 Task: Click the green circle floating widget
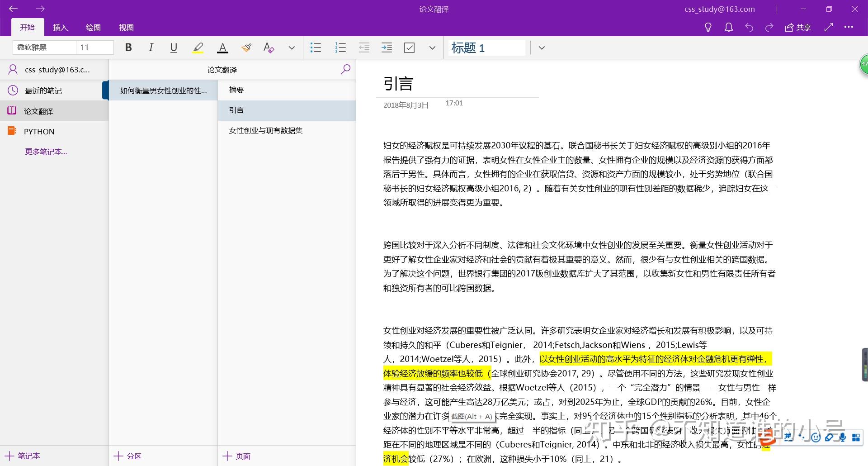point(863,65)
